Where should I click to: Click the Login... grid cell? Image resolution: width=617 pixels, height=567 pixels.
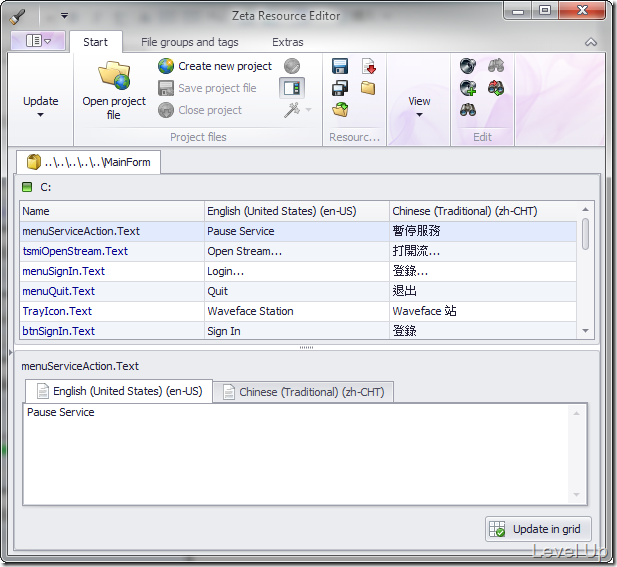point(297,271)
